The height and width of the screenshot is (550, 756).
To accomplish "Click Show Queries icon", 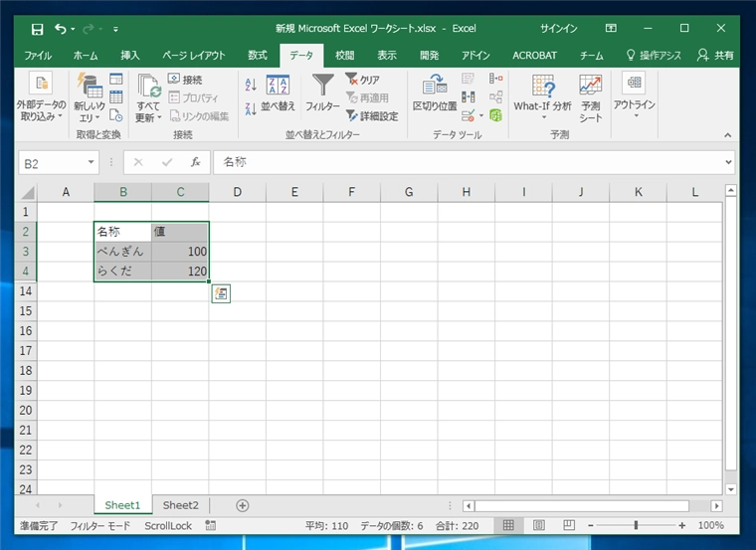I will pyautogui.click(x=116, y=79).
